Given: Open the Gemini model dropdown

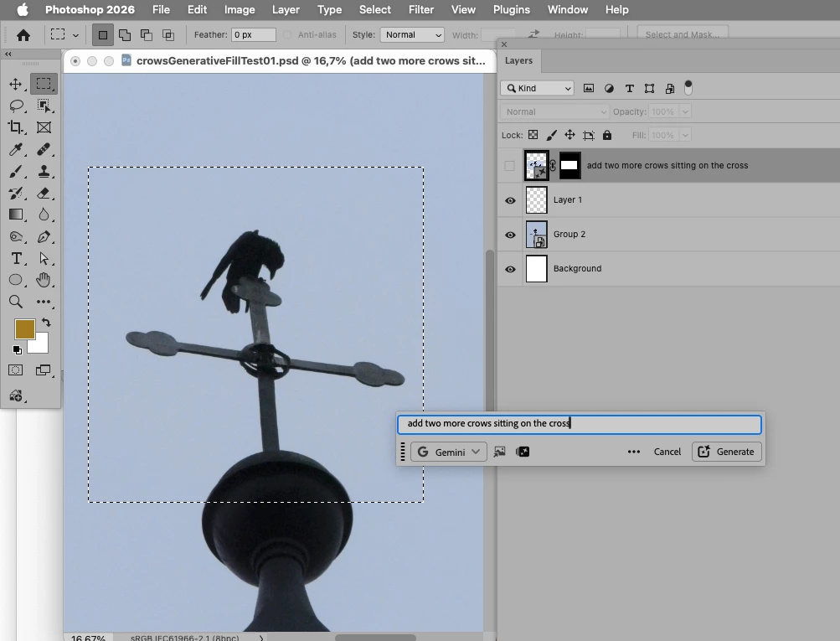Looking at the screenshot, I should pyautogui.click(x=449, y=452).
